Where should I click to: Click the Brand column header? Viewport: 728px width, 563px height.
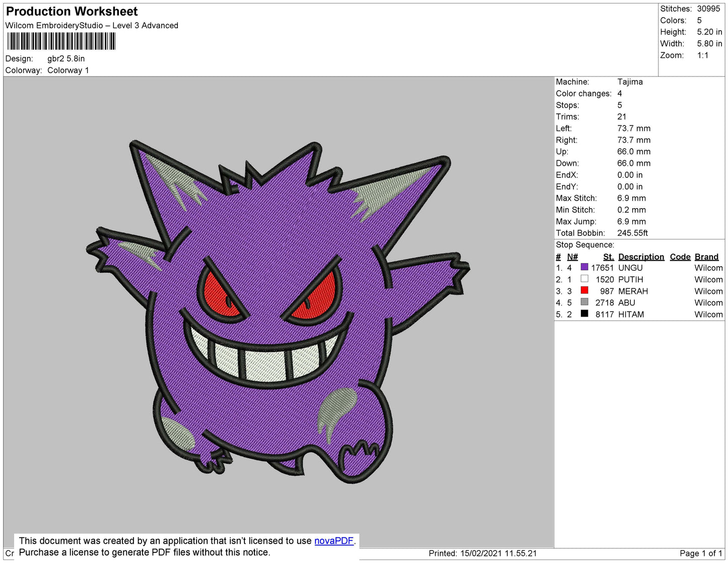coord(706,257)
